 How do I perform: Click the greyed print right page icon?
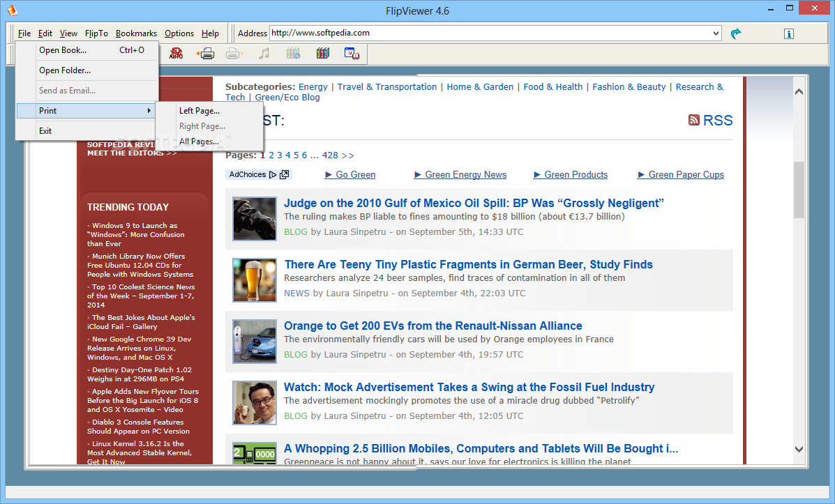[x=234, y=53]
